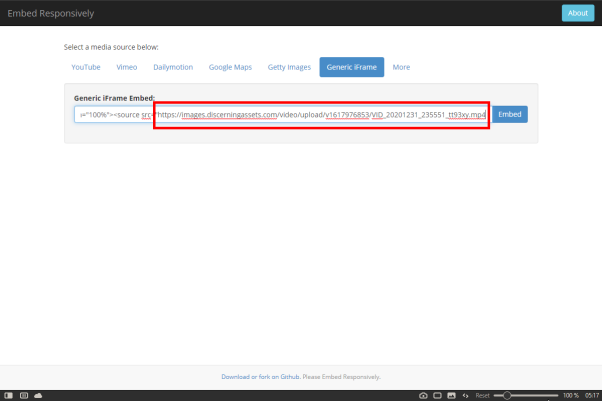This screenshot has width=602, height=401.
Task: Open the cloud sync icon in status bar
Action: coord(38,395)
